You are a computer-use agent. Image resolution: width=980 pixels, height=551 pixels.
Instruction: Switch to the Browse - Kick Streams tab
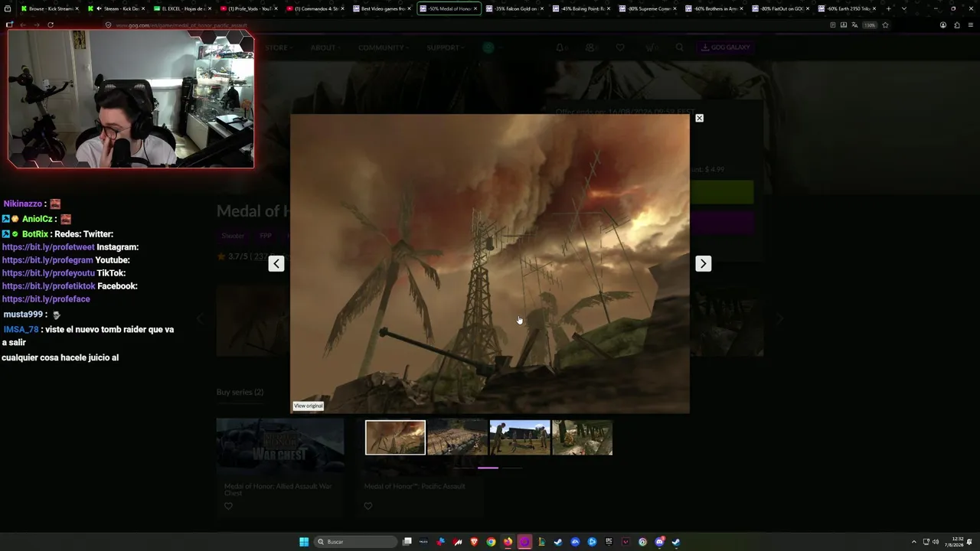click(x=50, y=8)
